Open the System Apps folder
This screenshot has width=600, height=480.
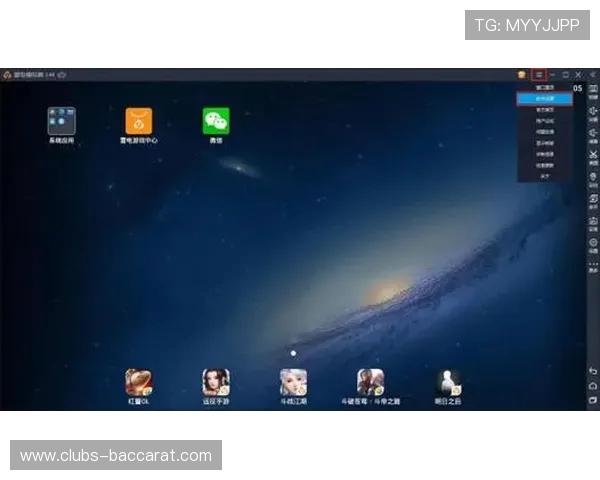[62, 121]
